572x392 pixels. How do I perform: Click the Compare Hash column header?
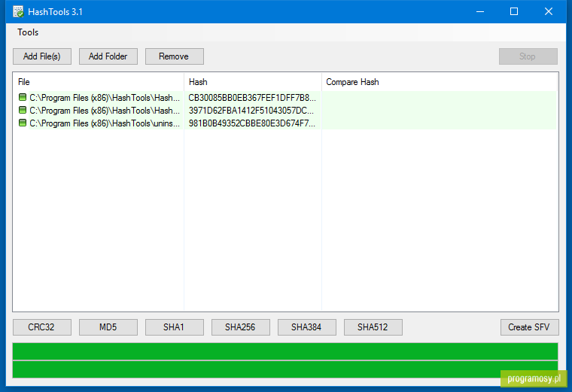tap(440, 82)
